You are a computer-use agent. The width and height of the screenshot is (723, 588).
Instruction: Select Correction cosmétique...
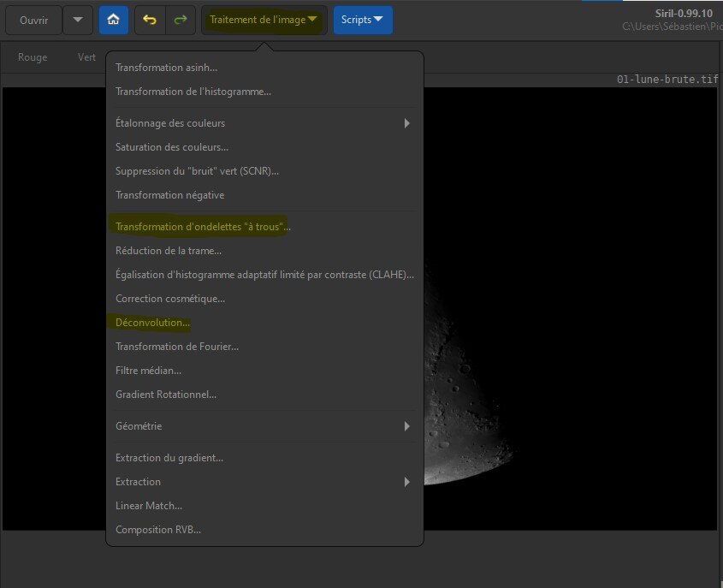[264, 299]
